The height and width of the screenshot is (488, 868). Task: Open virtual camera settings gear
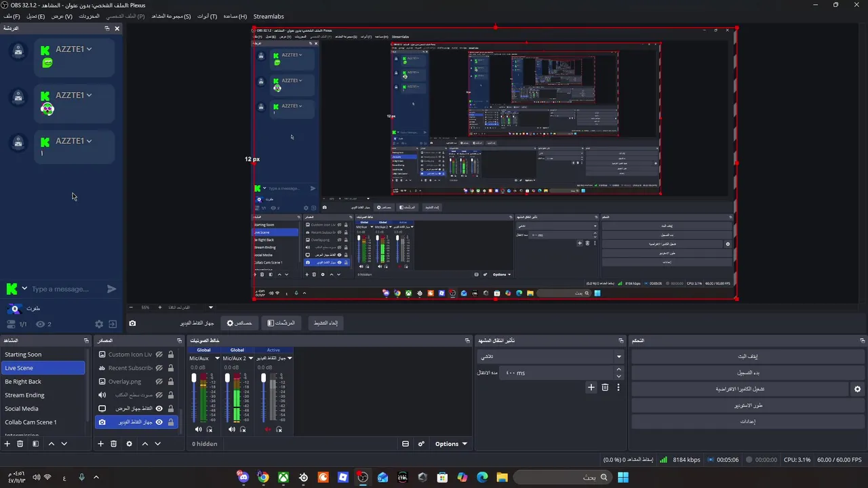(857, 389)
